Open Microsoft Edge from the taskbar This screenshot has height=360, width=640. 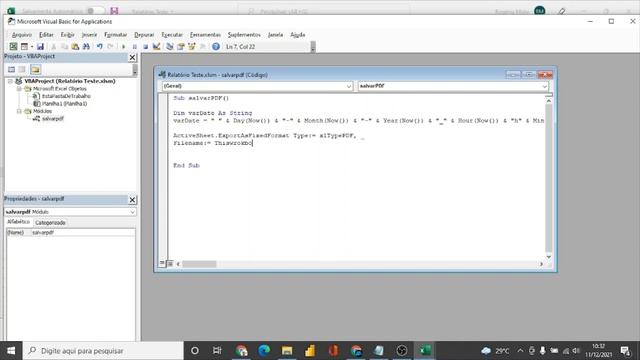click(x=264, y=351)
